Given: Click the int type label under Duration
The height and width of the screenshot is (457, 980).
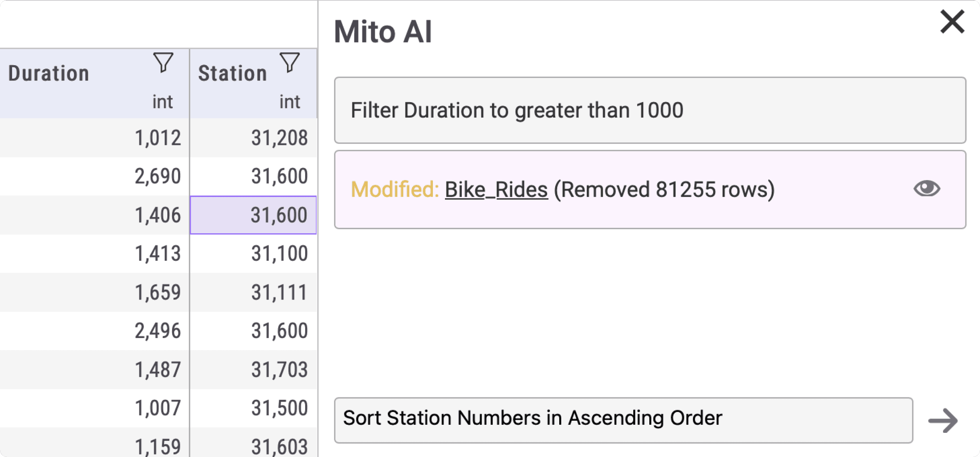Looking at the screenshot, I should click(162, 101).
